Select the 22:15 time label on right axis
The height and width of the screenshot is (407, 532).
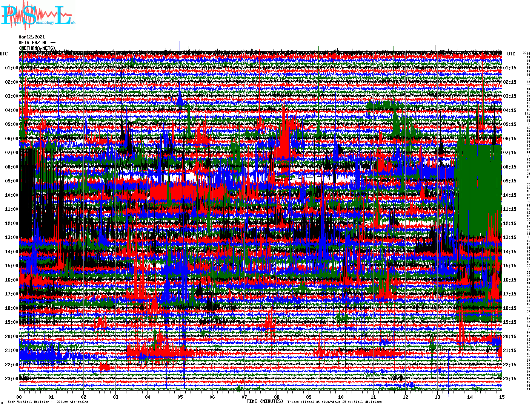pos(510,365)
